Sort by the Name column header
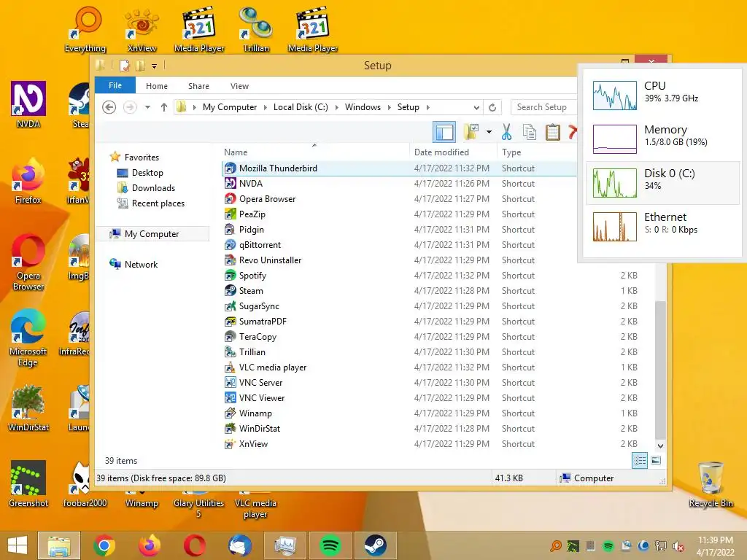Viewport: 747px width, 560px height. click(314, 152)
